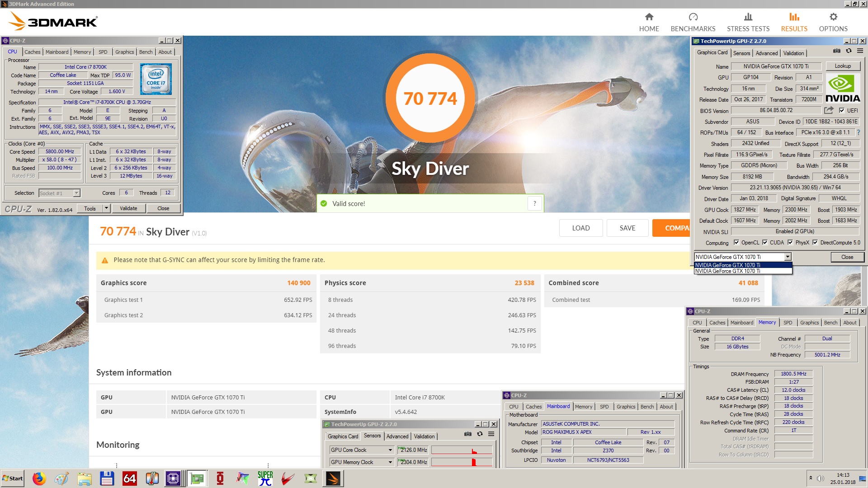The image size is (868, 488).
Task: Click Close button in GPU-Z window
Action: [847, 257]
